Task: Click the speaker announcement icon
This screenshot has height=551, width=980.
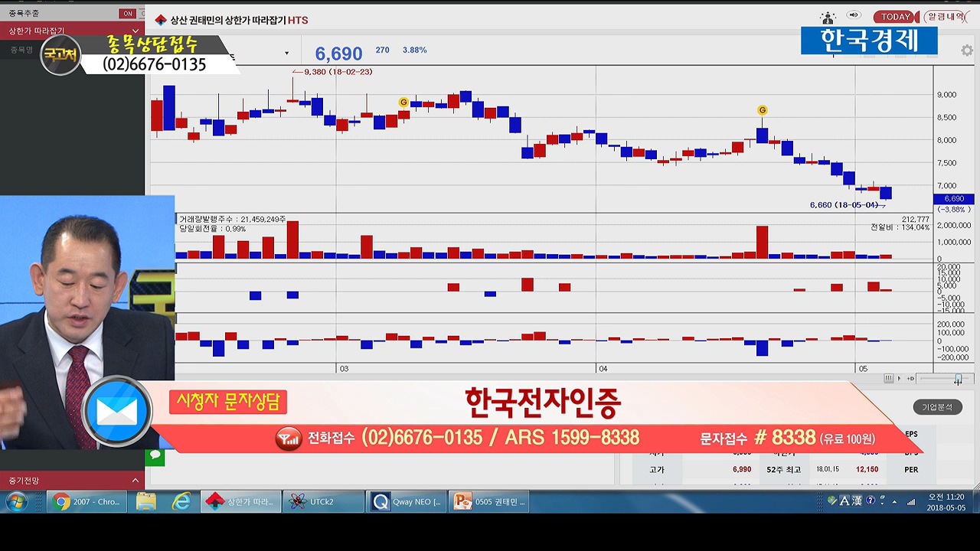Action: click(x=854, y=16)
